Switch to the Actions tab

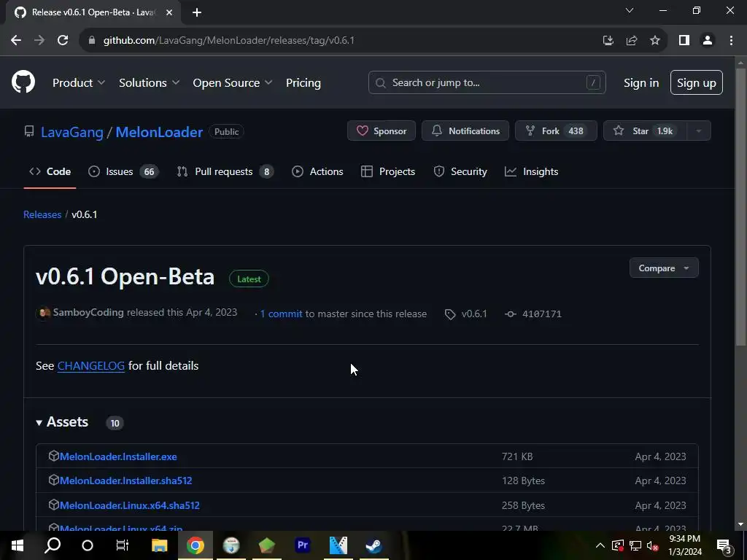pos(317,171)
